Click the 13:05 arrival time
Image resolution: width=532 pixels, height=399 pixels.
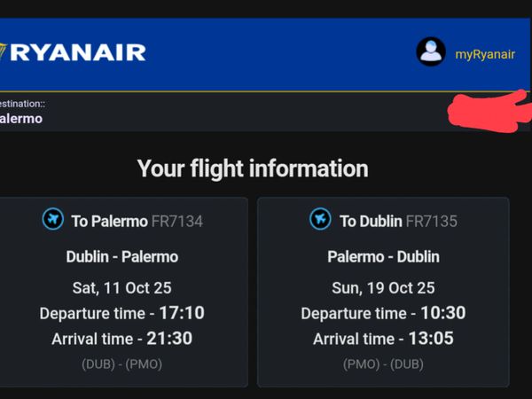tap(432, 339)
